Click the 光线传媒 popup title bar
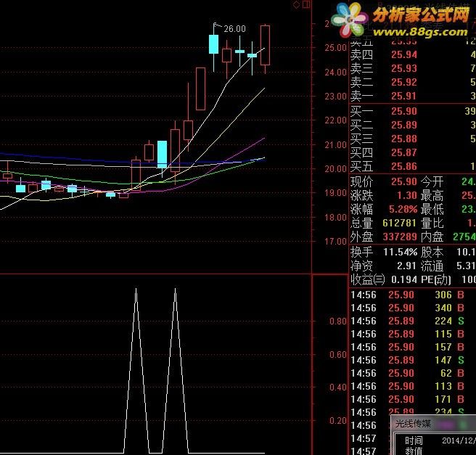 (x=433, y=424)
